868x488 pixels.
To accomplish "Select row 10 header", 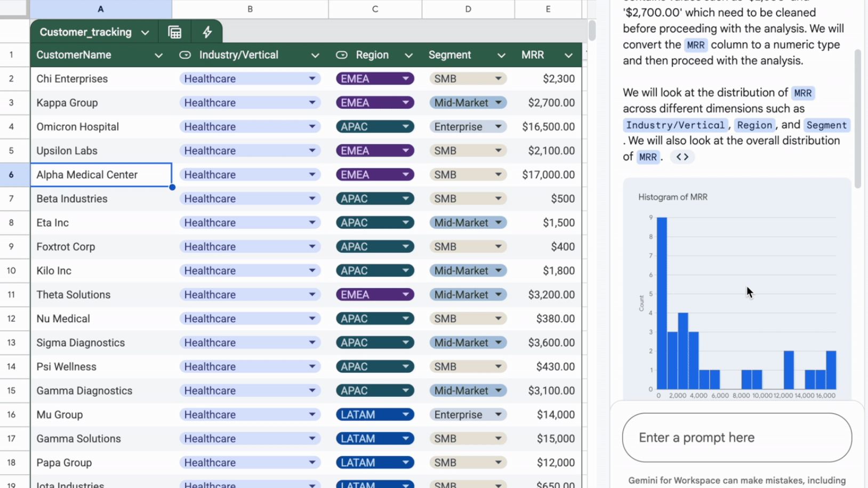I will coord(11,271).
